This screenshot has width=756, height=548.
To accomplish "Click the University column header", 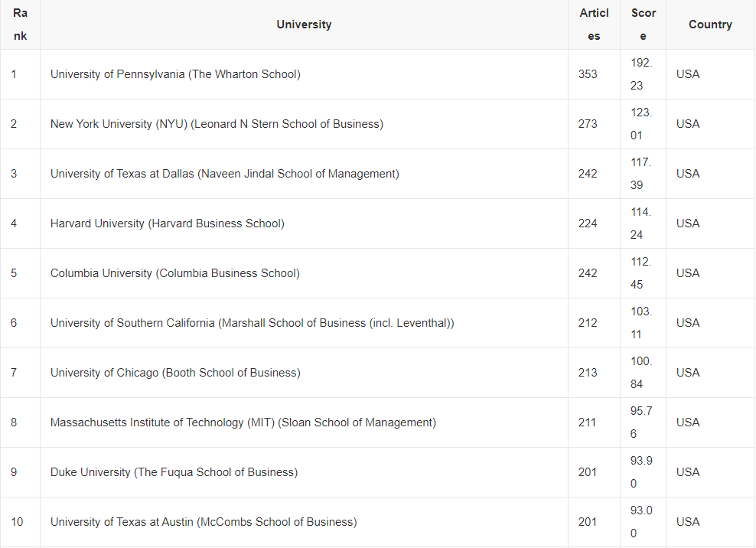I will [304, 24].
